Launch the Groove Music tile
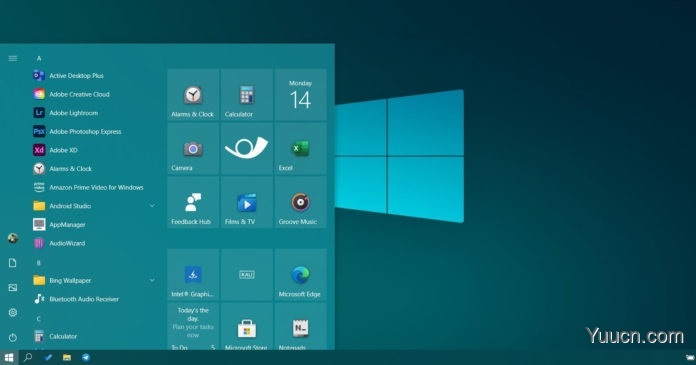The width and height of the screenshot is (696, 365). point(301,202)
